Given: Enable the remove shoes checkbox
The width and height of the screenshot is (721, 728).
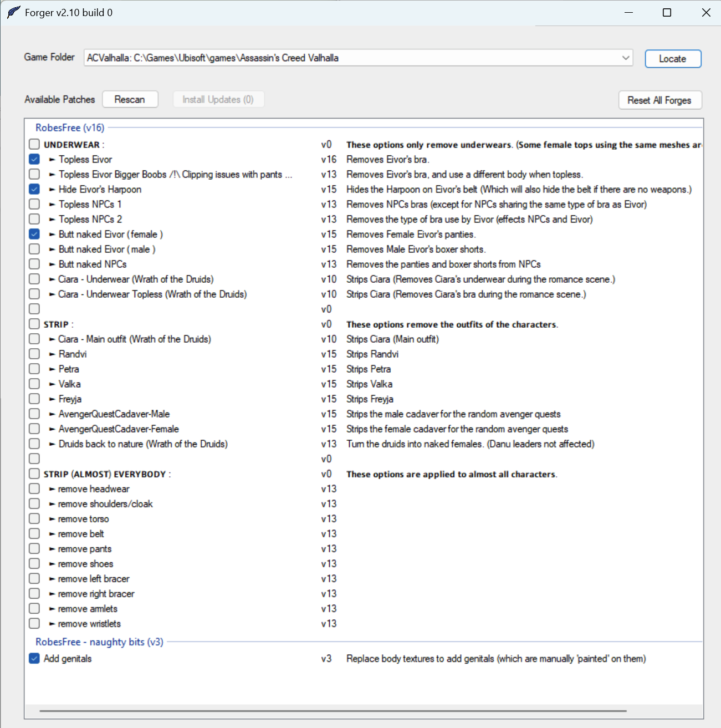Looking at the screenshot, I should click(x=34, y=563).
